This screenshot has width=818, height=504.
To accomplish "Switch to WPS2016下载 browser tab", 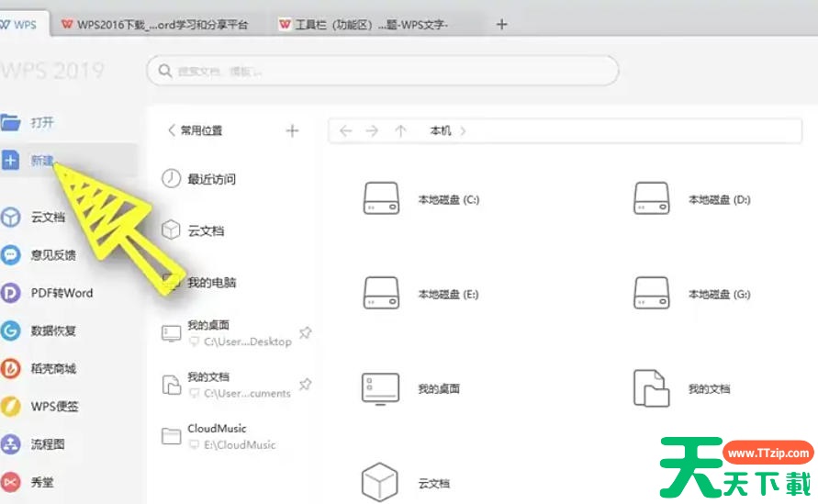I will coord(155,25).
